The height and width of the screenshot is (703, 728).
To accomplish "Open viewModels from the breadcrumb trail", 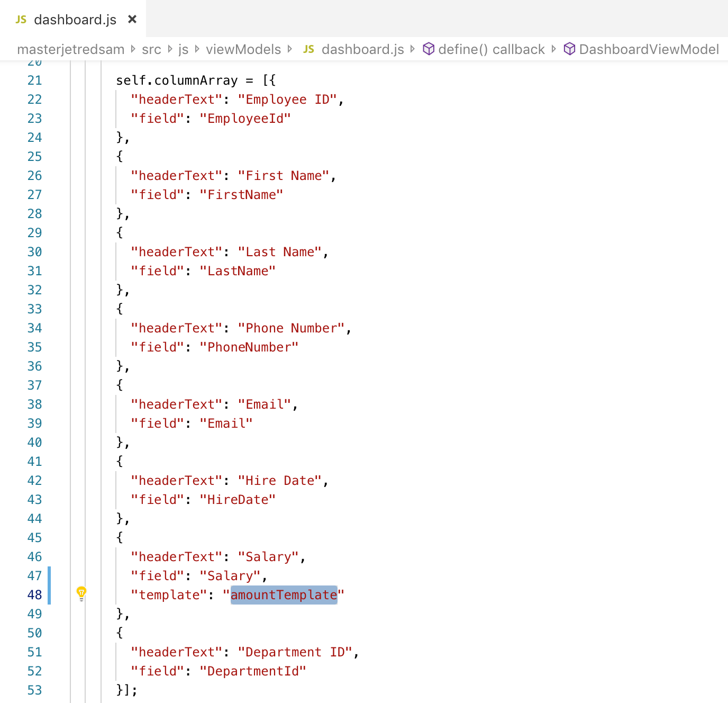I will pyautogui.click(x=244, y=49).
